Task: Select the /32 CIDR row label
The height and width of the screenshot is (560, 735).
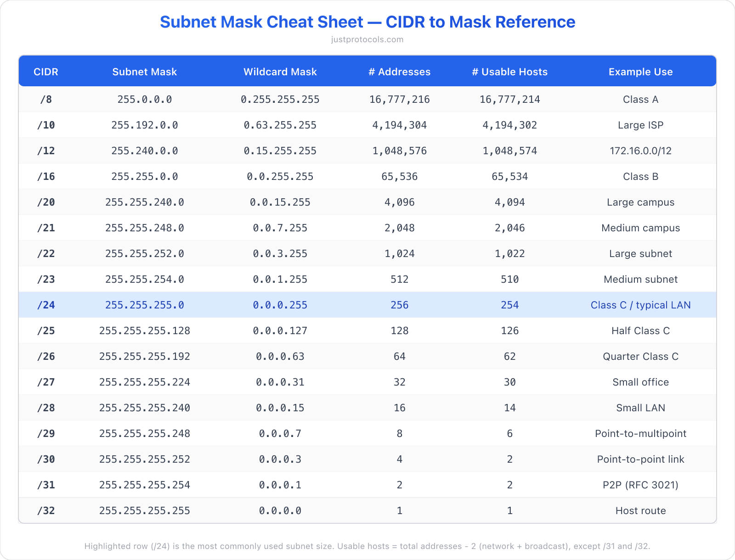Action: tap(46, 510)
